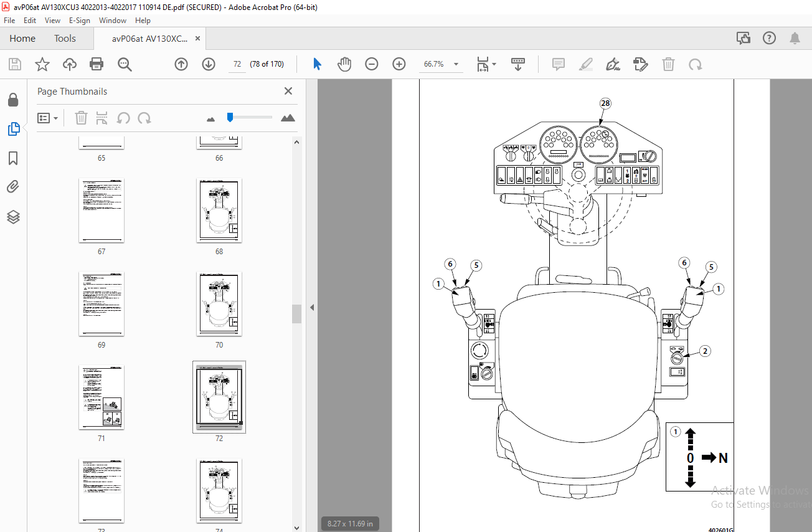The width and height of the screenshot is (812, 532).
Task: Open the Help question mark menu
Action: [x=769, y=39]
